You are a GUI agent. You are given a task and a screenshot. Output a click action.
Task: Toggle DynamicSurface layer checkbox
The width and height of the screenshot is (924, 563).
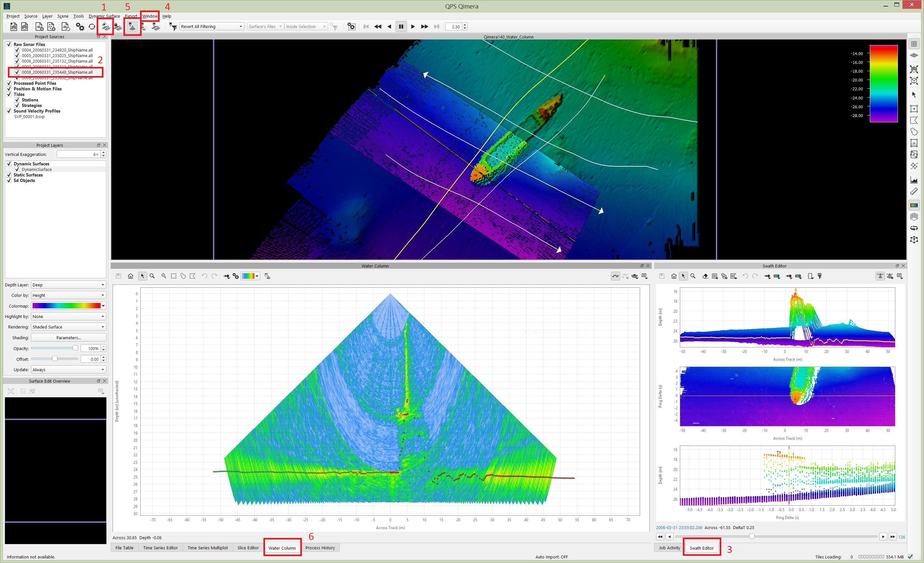17,169
